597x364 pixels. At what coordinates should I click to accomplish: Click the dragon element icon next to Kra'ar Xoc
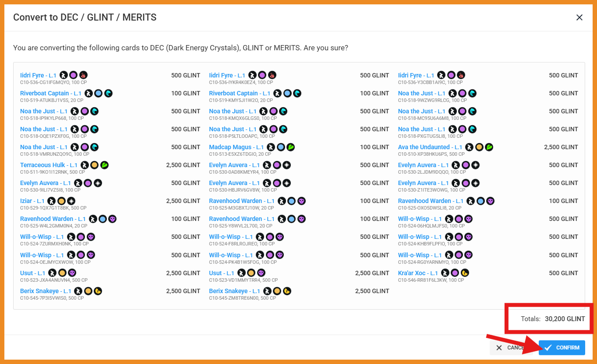(465, 273)
